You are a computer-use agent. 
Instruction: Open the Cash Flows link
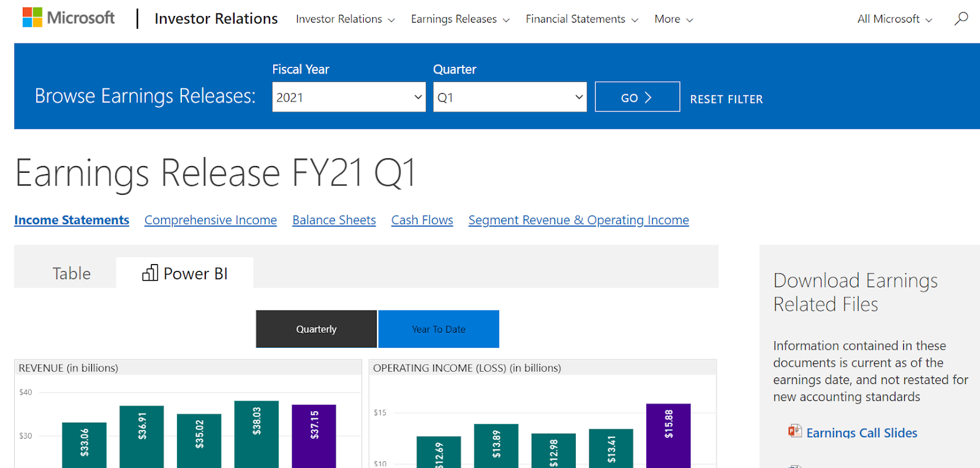pyautogui.click(x=422, y=220)
